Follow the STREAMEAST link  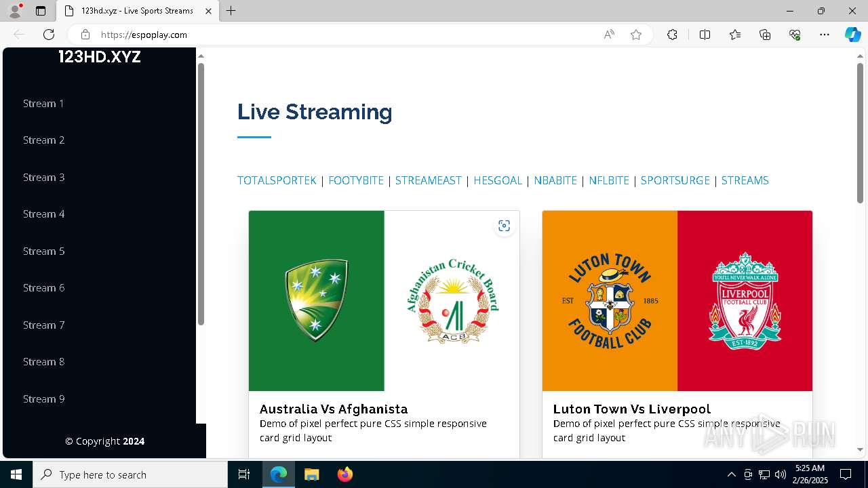tap(429, 180)
